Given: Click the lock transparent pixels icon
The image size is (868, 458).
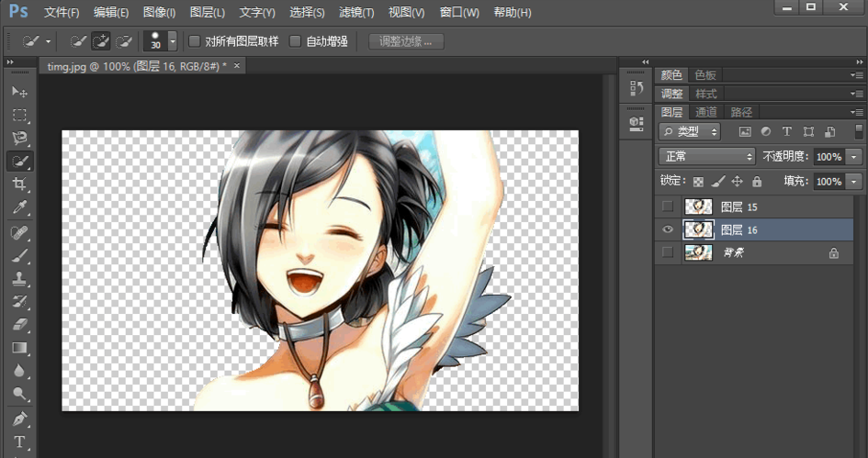Looking at the screenshot, I should [x=698, y=182].
